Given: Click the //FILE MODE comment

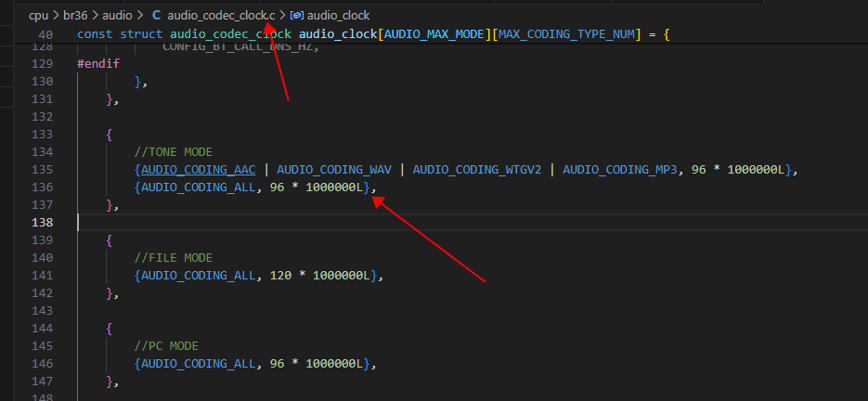Looking at the screenshot, I should (174, 257).
